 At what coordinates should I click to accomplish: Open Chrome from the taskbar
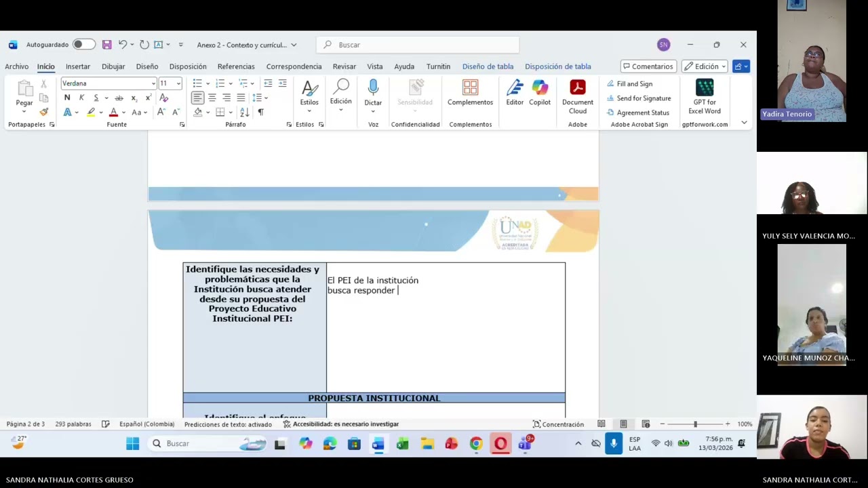coord(476,444)
